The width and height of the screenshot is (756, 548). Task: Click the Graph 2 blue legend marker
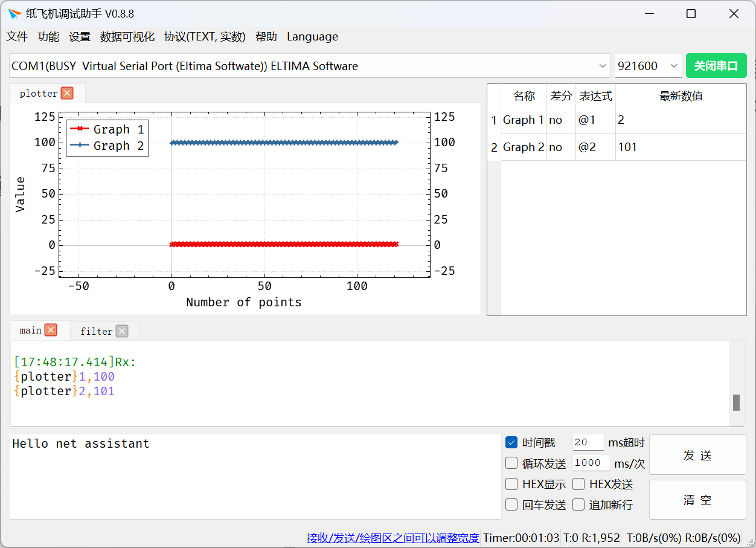point(79,145)
